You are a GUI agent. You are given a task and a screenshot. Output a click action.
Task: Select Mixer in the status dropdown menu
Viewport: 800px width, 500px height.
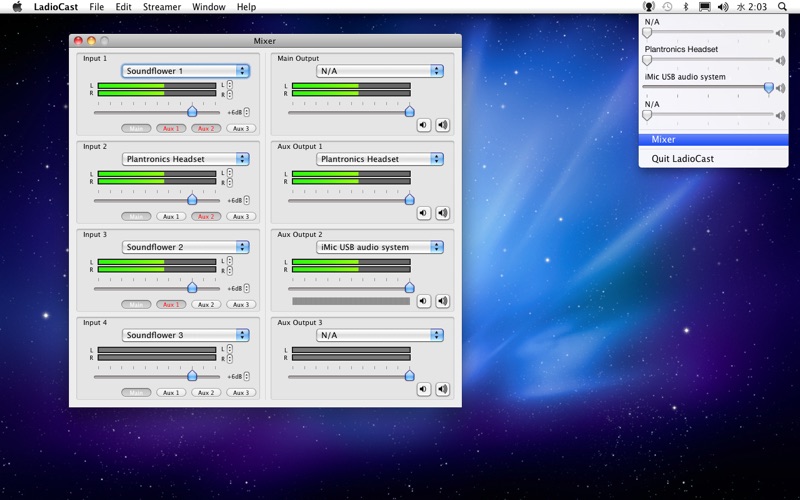pyautogui.click(x=713, y=139)
